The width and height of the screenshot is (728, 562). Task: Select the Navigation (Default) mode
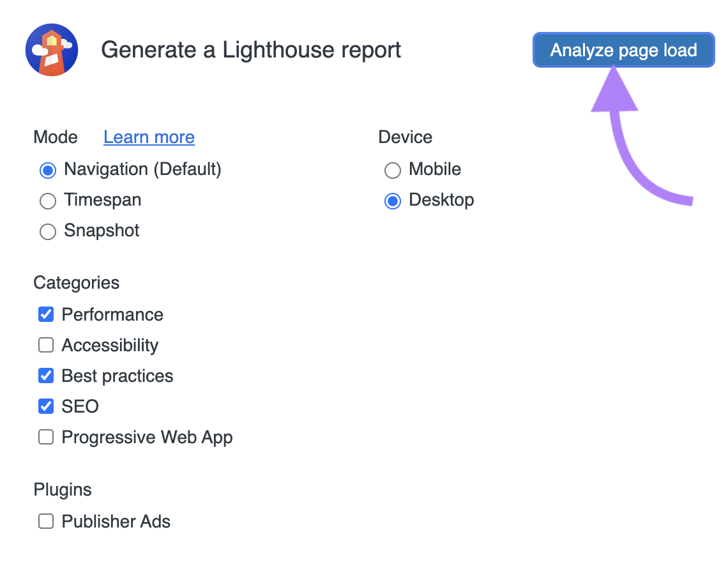click(48, 170)
